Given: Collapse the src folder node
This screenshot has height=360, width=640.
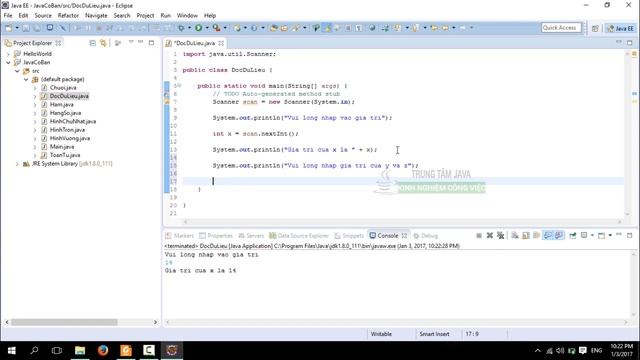Looking at the screenshot, I should point(17,71).
